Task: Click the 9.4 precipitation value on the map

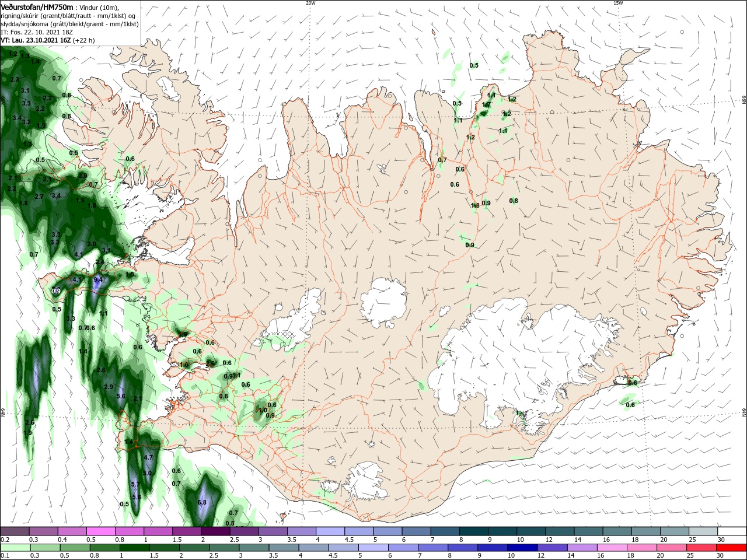Action: pyautogui.click(x=98, y=279)
